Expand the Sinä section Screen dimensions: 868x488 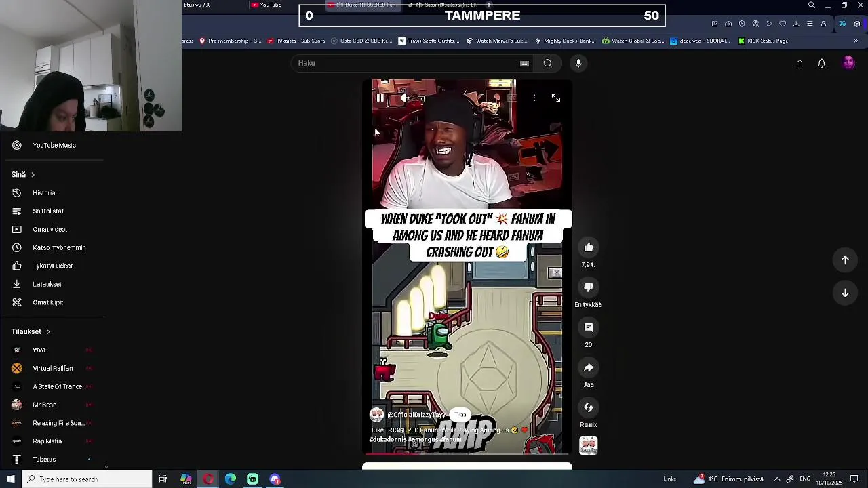coord(23,174)
